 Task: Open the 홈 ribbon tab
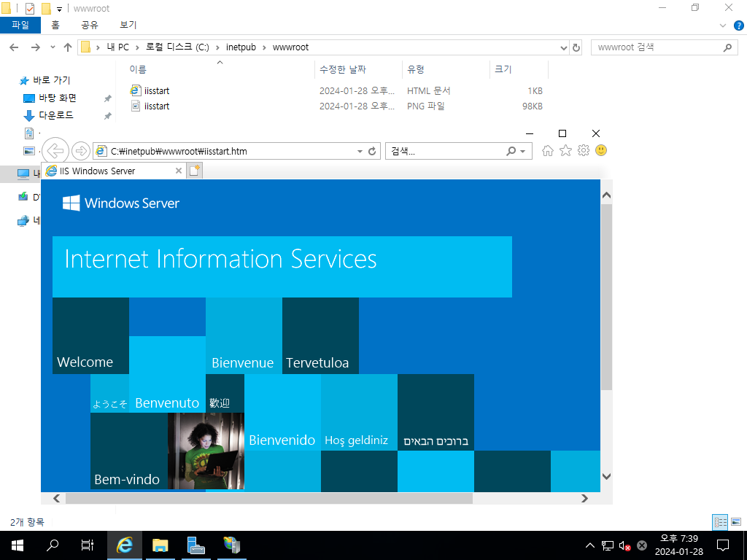point(55,25)
